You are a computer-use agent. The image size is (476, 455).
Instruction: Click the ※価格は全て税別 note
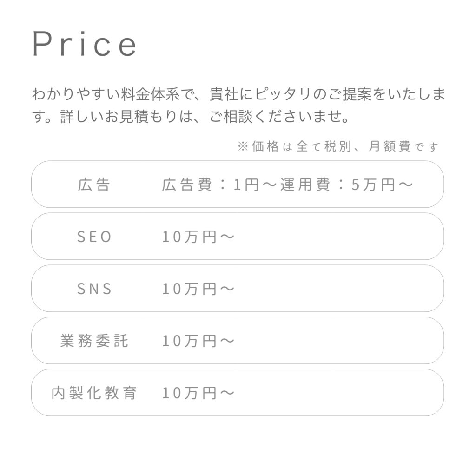tap(337, 146)
